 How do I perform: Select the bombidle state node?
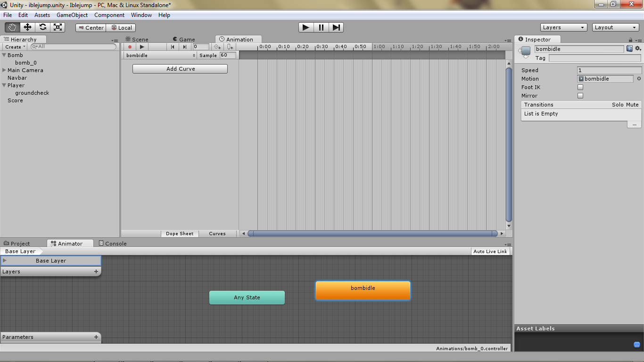pyautogui.click(x=363, y=290)
